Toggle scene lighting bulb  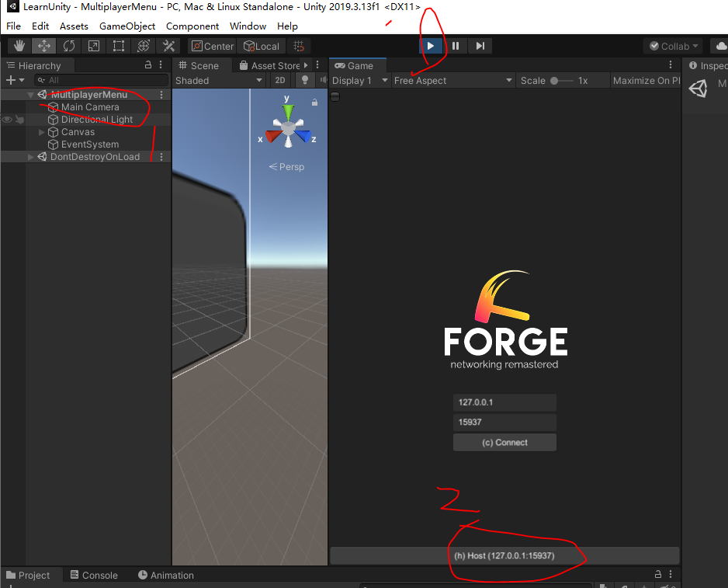[x=305, y=81]
